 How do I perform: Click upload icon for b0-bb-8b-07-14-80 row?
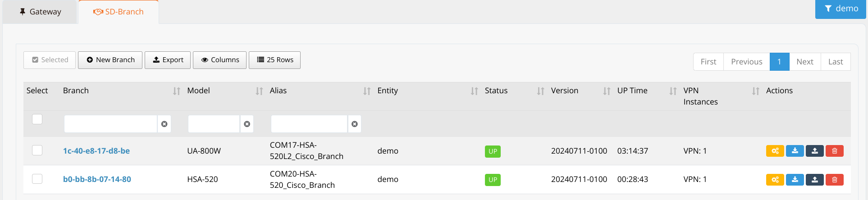[814, 180]
